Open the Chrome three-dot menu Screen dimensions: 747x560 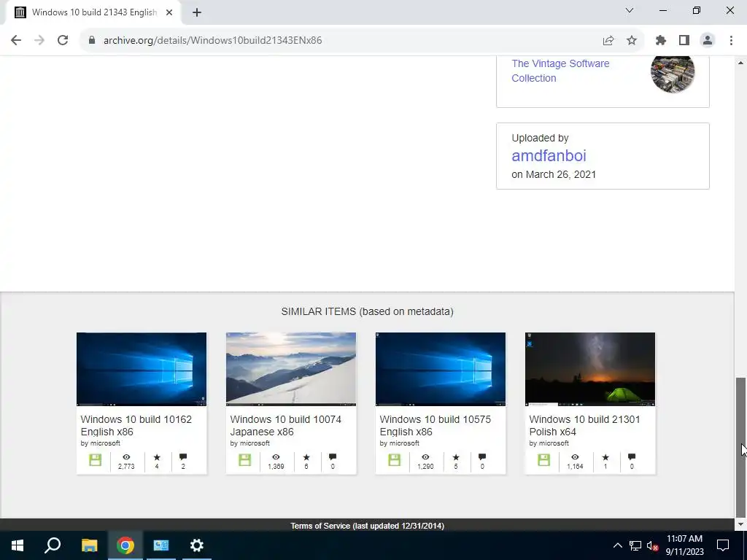[x=731, y=41]
